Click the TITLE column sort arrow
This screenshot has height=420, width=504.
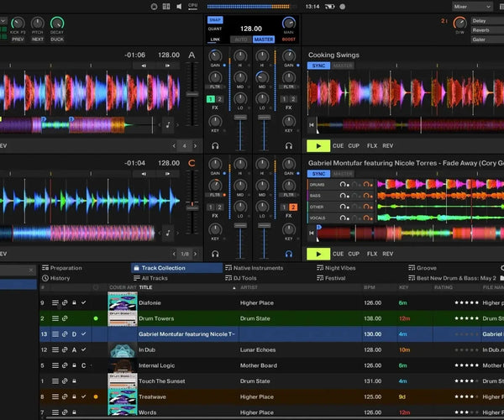click(x=234, y=287)
